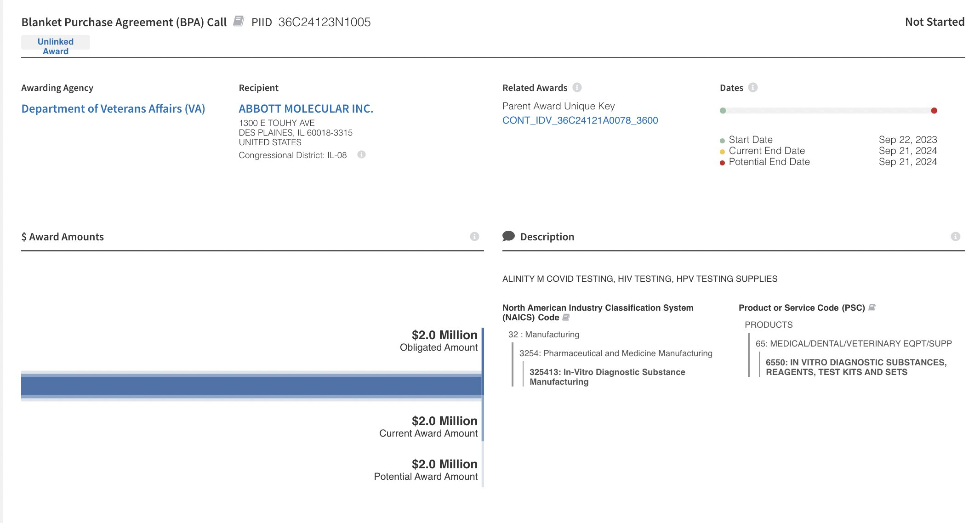Image resolution: width=980 pixels, height=523 pixels.
Task: Select 32 : Manufacturing NAICS row
Action: point(544,334)
